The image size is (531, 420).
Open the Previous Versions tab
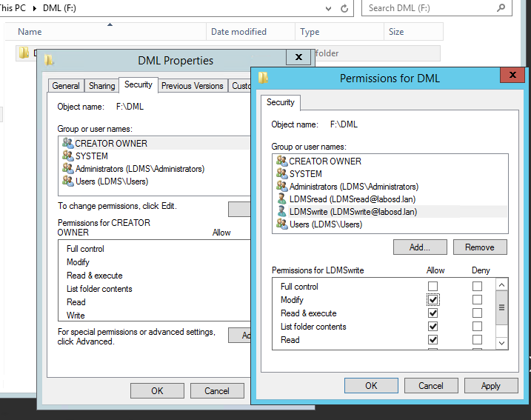(192, 86)
